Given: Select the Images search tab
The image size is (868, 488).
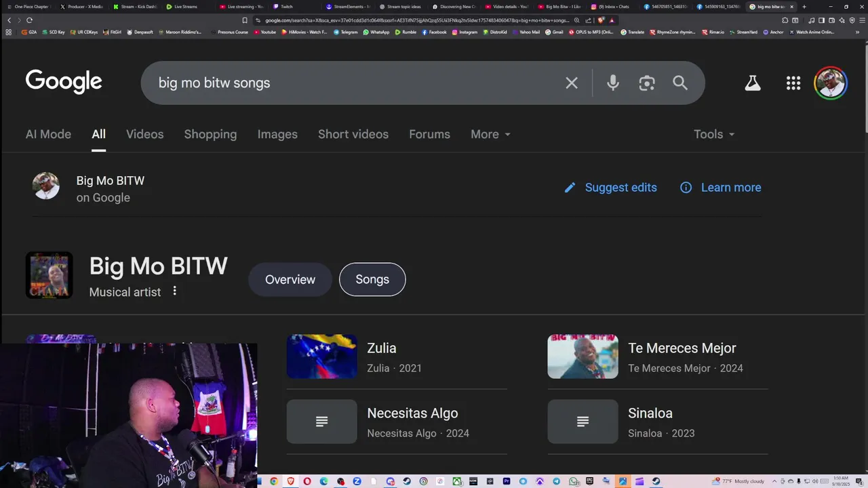Looking at the screenshot, I should [277, 134].
